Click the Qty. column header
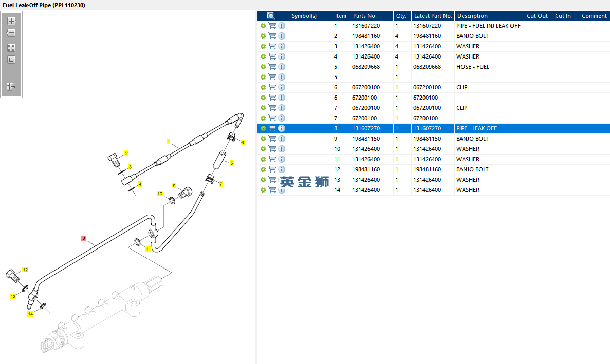 pyautogui.click(x=402, y=16)
